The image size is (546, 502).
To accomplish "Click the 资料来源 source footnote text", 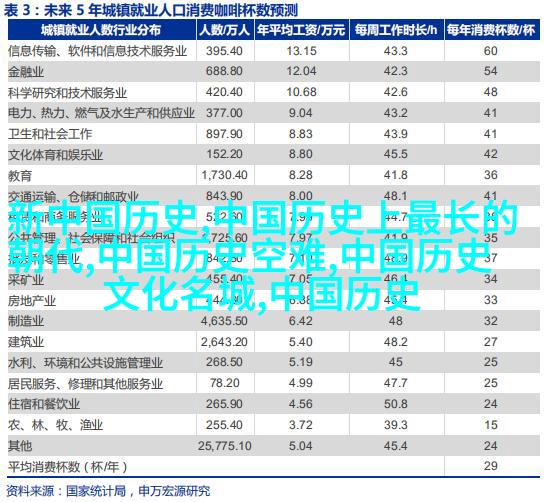I will (x=108, y=491).
